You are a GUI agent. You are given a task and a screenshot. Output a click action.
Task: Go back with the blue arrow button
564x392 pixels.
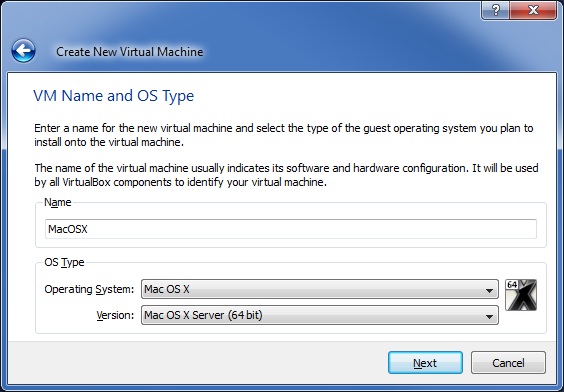tap(23, 51)
